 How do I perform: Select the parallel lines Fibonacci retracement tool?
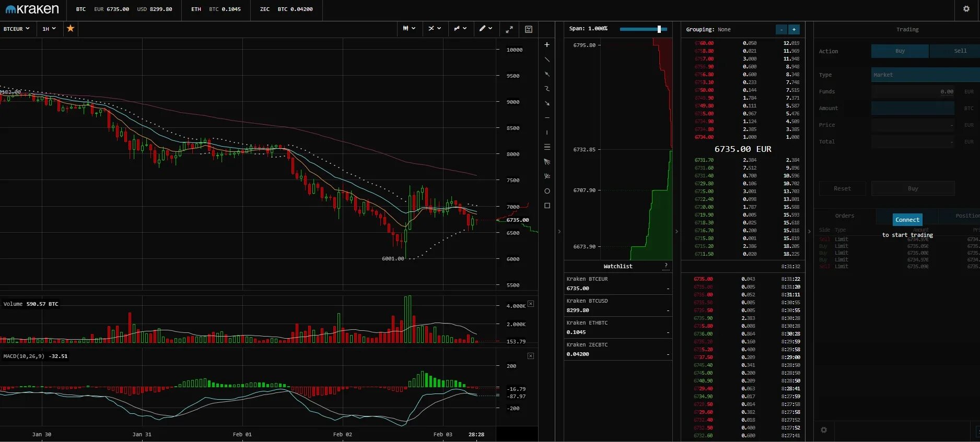coord(547,147)
